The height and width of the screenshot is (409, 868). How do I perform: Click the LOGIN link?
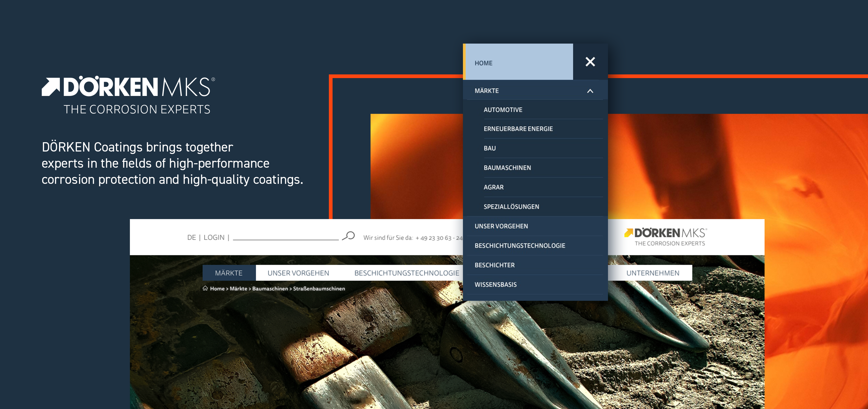[214, 237]
